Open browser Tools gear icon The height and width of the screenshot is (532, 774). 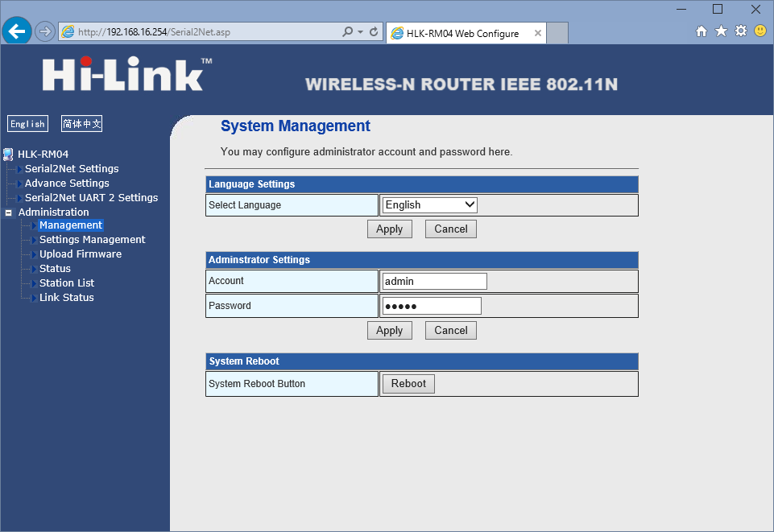pos(741,31)
